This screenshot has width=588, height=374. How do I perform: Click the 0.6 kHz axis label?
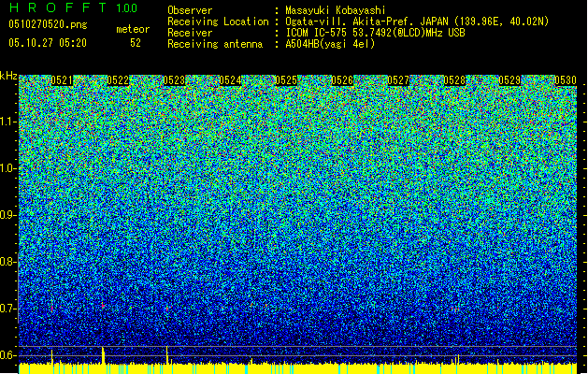click(7, 355)
